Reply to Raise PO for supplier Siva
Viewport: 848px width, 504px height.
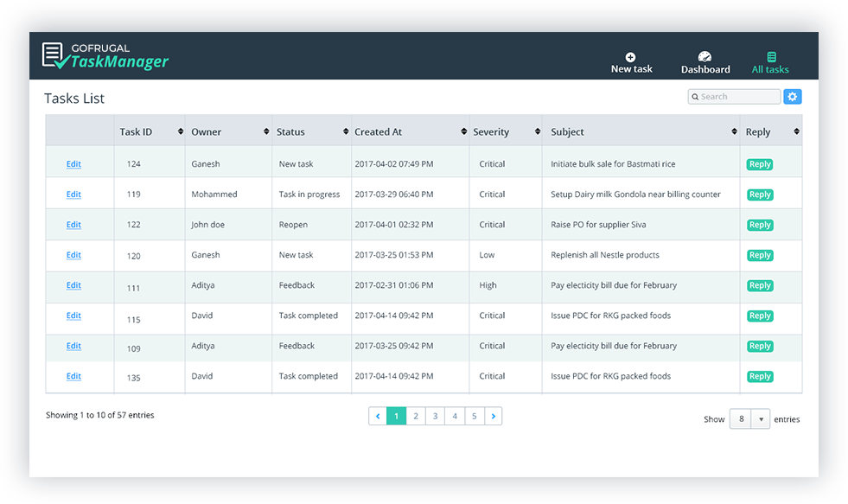click(760, 225)
